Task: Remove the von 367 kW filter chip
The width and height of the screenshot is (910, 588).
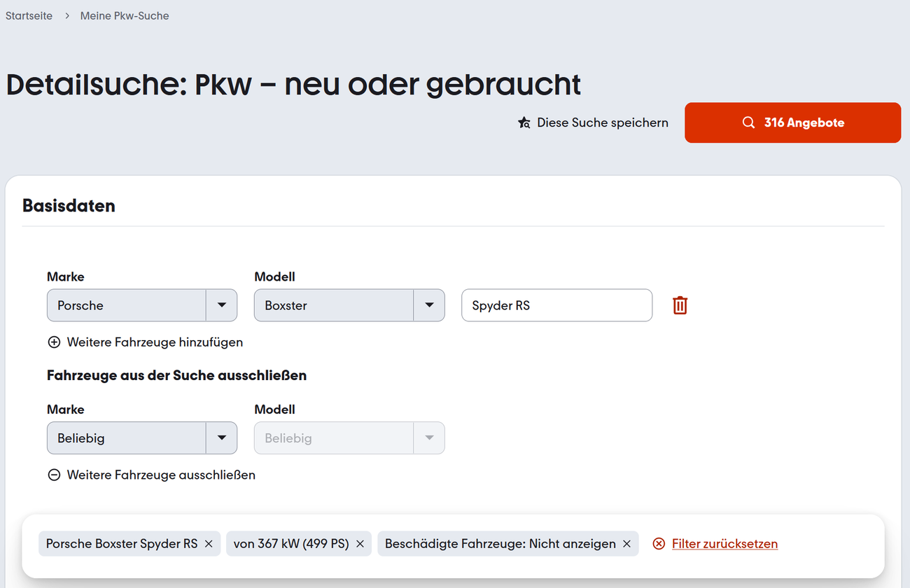Action: (360, 544)
